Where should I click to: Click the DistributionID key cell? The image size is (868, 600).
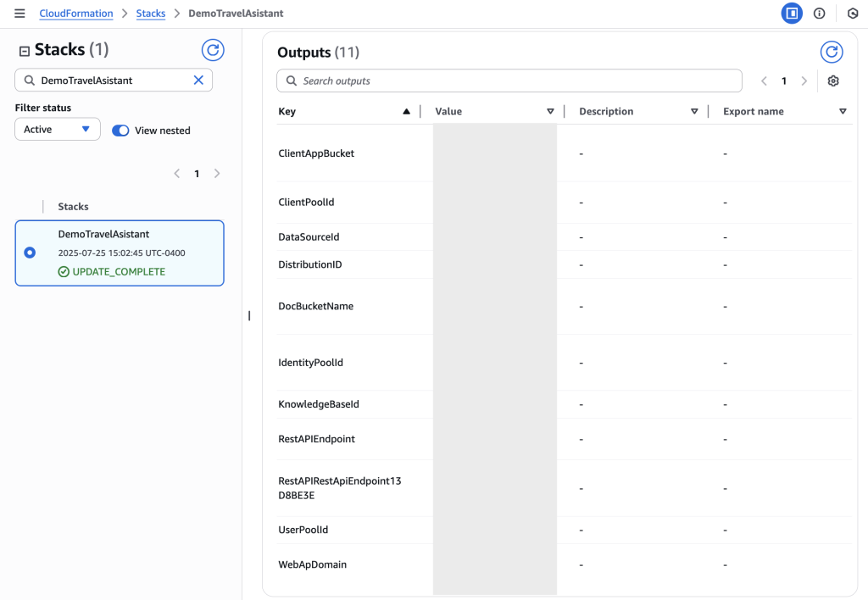point(310,264)
